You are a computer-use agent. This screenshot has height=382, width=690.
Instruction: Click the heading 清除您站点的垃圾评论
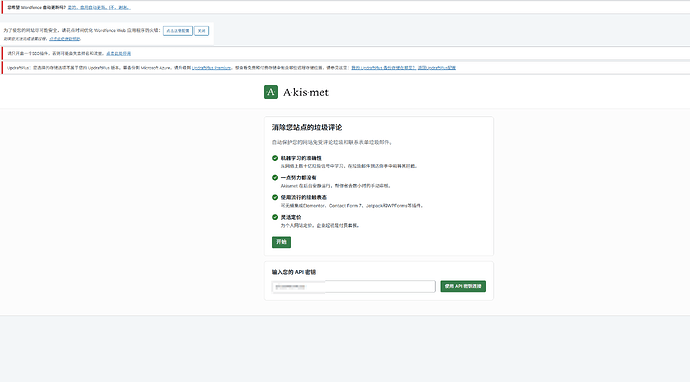click(307, 127)
